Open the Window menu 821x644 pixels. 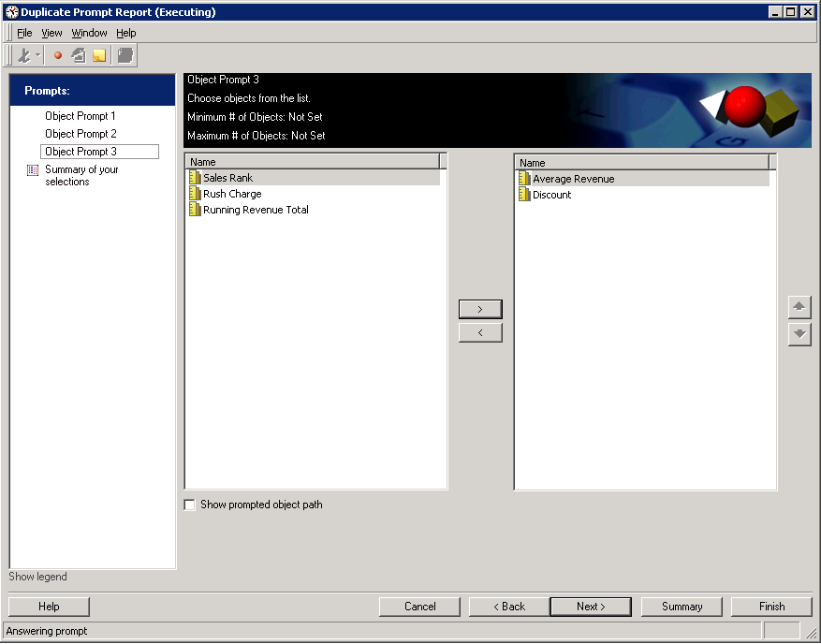[89, 32]
